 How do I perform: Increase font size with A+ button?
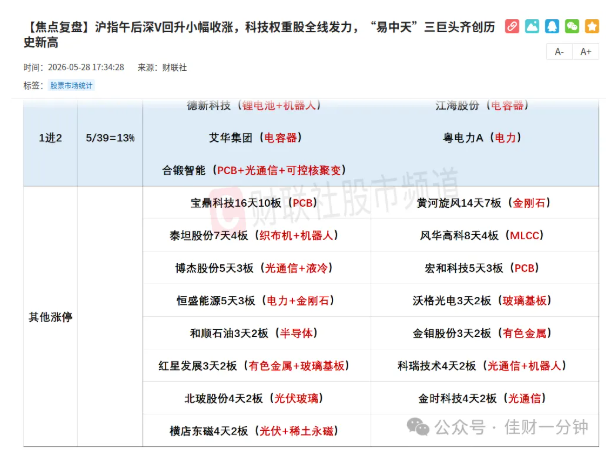coord(586,52)
